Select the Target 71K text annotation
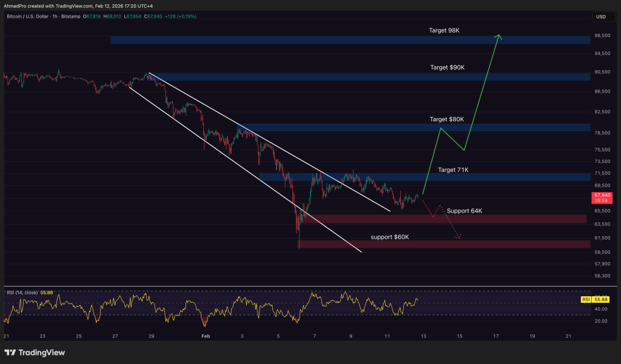Viewport: 621px width, 364px height. (454, 170)
